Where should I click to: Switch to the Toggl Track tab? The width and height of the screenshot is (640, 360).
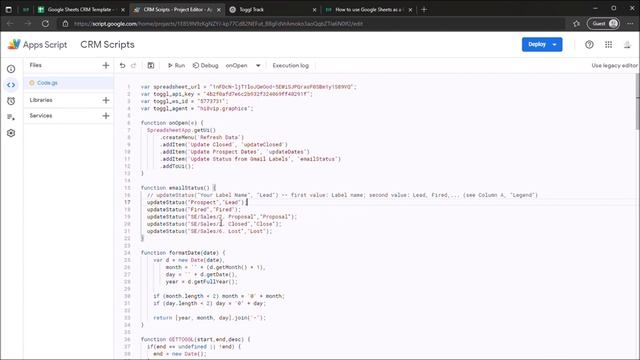coord(272,9)
